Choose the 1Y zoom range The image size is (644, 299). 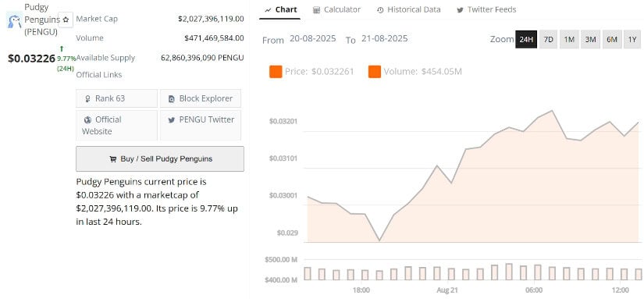632,40
